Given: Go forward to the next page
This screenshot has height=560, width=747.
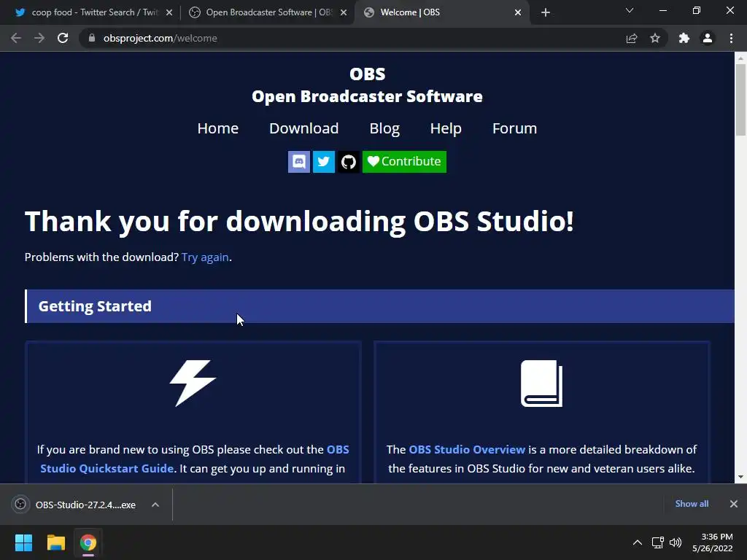Looking at the screenshot, I should 39,38.
